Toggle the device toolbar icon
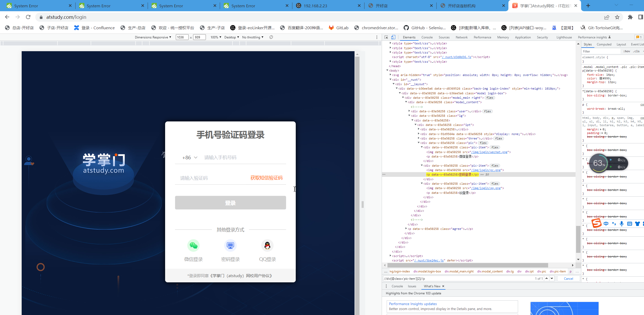Viewport: 644px width, 315px height. pos(393,37)
